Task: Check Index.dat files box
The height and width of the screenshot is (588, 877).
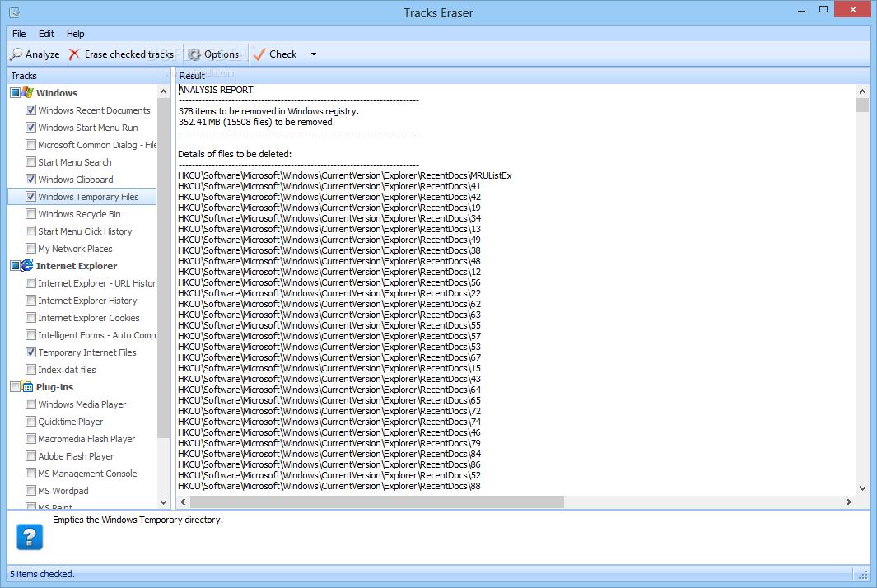Action: (30, 370)
